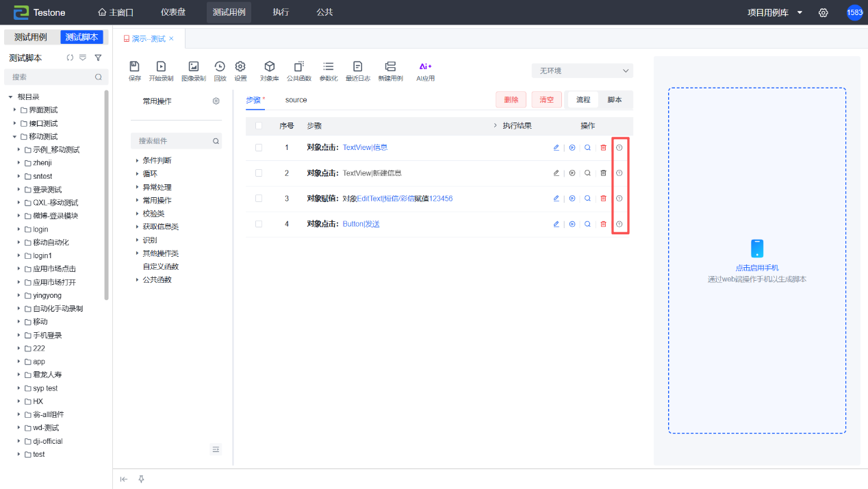Open the 无环境 environment dropdown

pos(583,71)
